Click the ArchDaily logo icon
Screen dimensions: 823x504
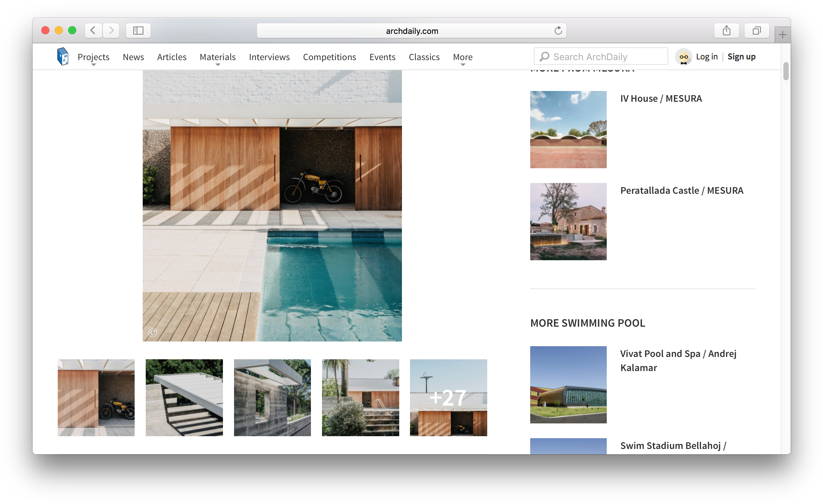pos(62,56)
